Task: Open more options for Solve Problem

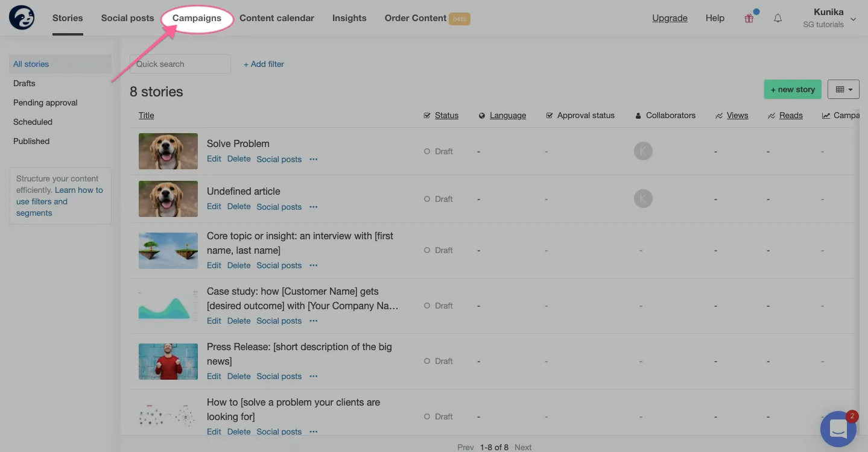Action: pyautogui.click(x=314, y=159)
